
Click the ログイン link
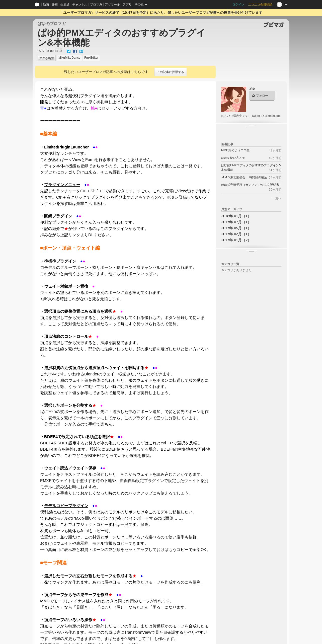tap(238, 5)
